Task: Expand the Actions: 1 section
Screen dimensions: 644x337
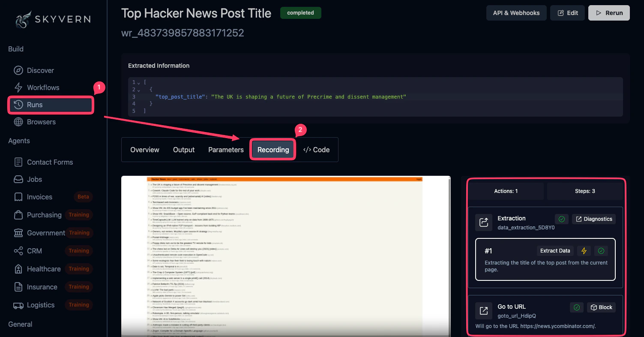Action: pyautogui.click(x=506, y=191)
